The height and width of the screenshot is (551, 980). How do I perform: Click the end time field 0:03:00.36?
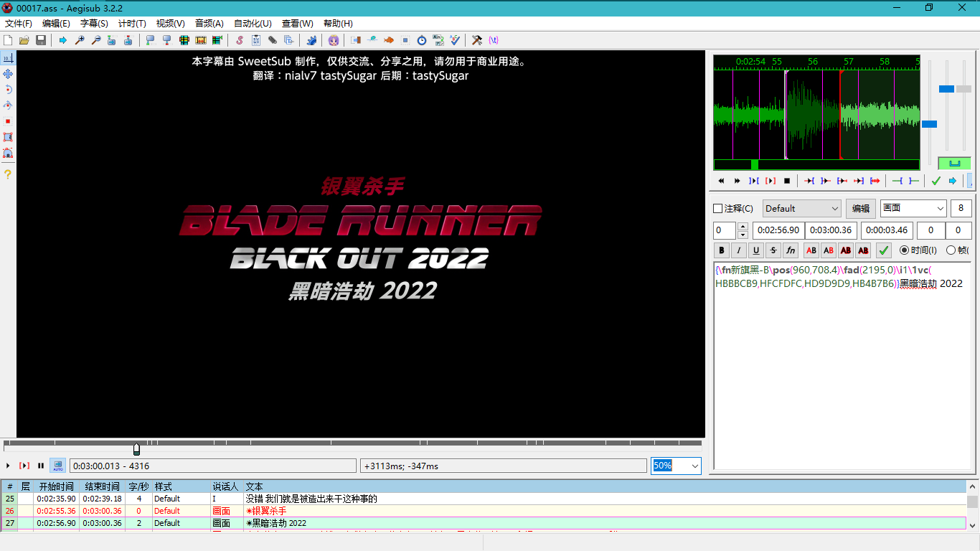point(831,230)
